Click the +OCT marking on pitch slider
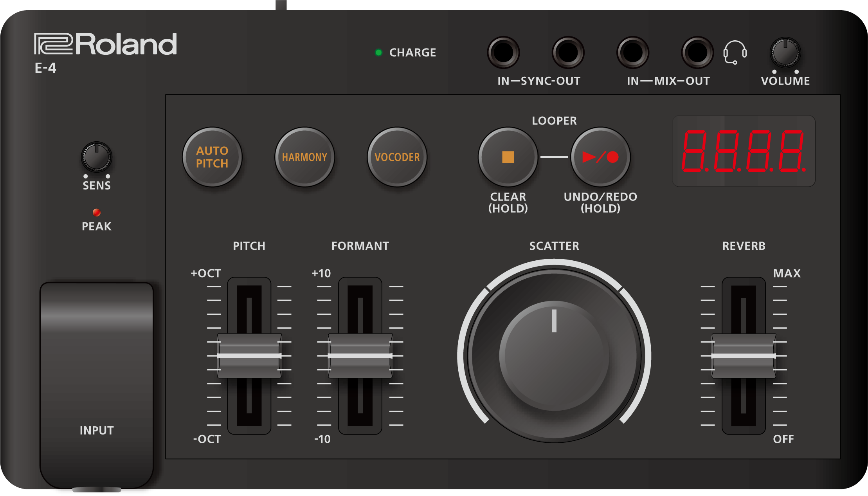868x496 pixels. click(206, 273)
